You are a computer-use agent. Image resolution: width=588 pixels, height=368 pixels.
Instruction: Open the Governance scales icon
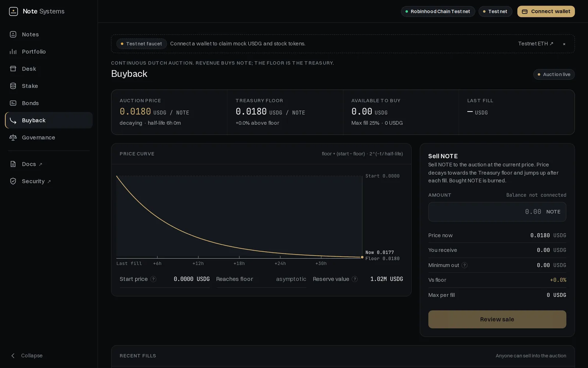click(13, 137)
